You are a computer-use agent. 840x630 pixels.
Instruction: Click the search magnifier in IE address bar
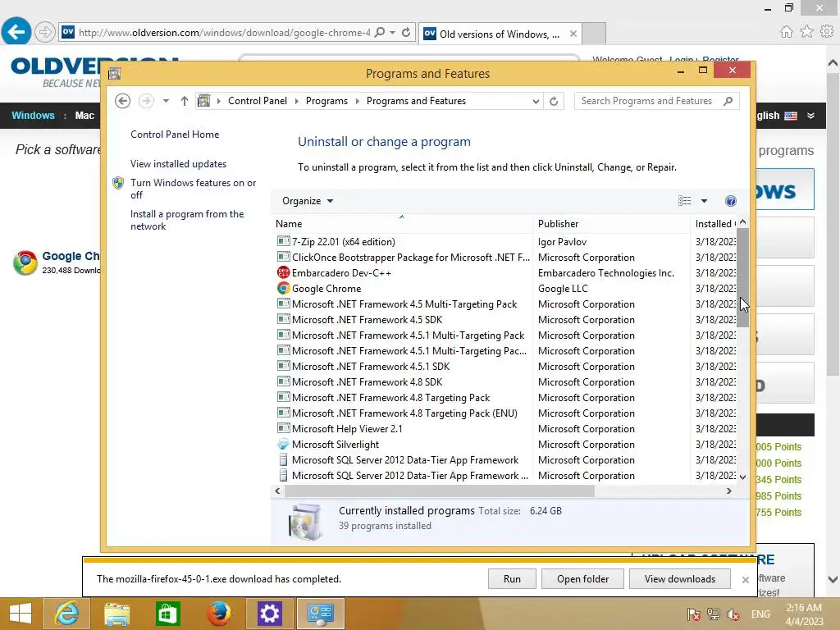click(x=379, y=33)
